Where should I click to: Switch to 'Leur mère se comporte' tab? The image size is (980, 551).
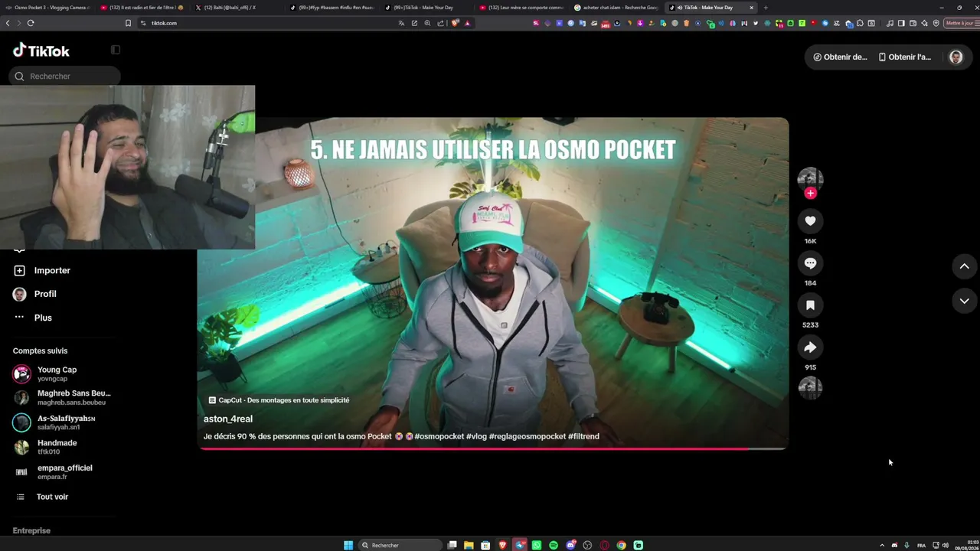(522, 8)
